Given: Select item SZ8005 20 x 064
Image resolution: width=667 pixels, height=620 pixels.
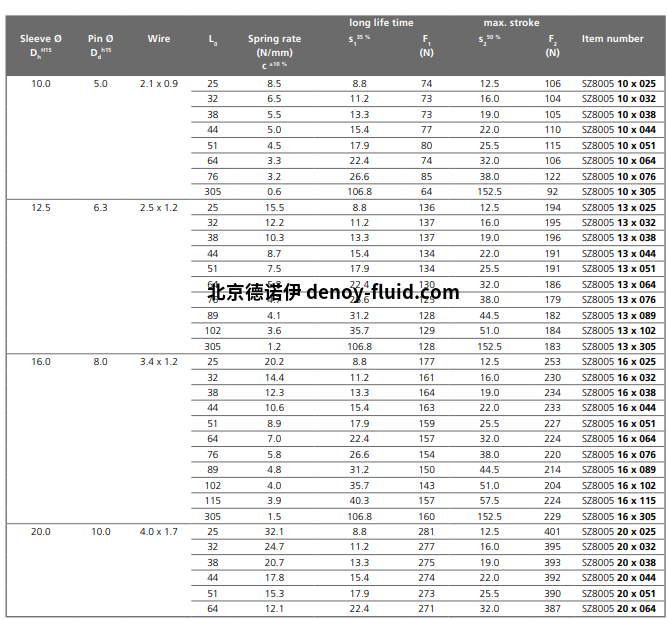Looking at the screenshot, I should [x=618, y=609].
